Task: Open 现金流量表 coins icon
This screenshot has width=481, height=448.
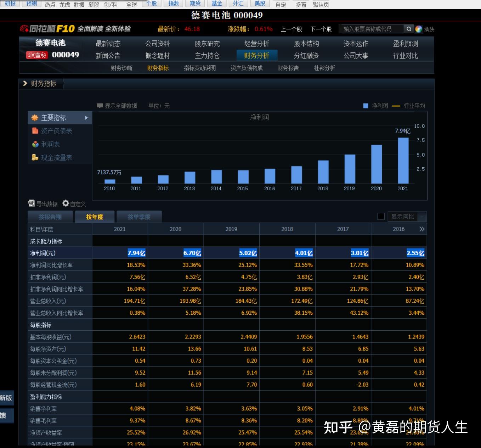Action: (35, 157)
